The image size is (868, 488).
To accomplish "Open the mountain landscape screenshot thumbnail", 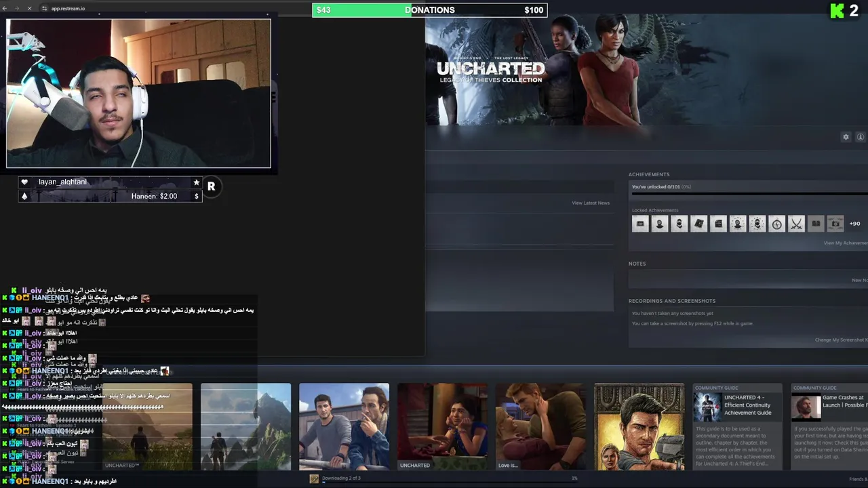I will point(245,427).
